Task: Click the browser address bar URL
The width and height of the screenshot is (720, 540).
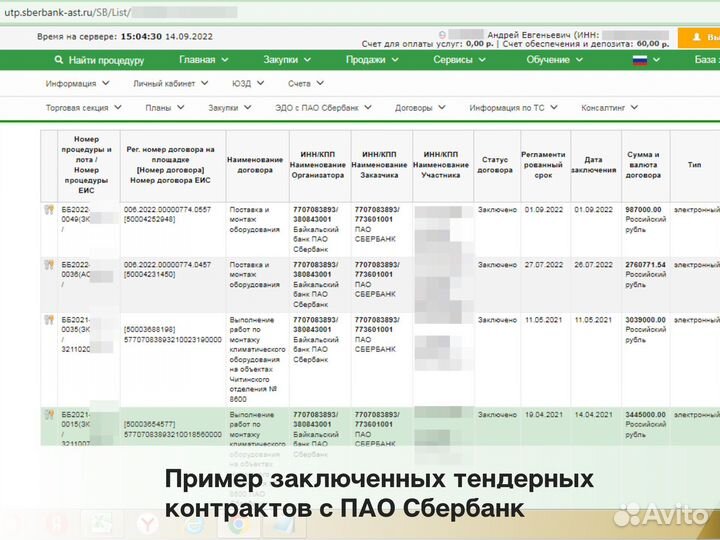Action: [68, 12]
